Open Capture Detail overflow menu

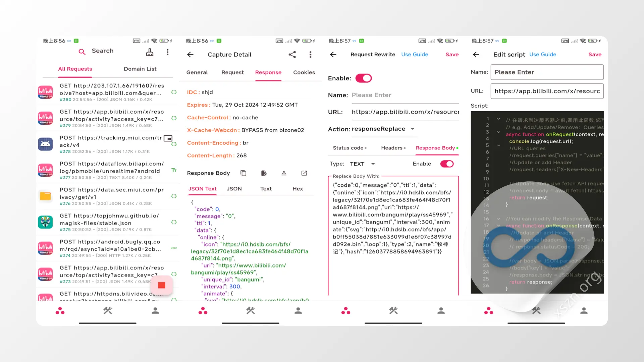310,55
